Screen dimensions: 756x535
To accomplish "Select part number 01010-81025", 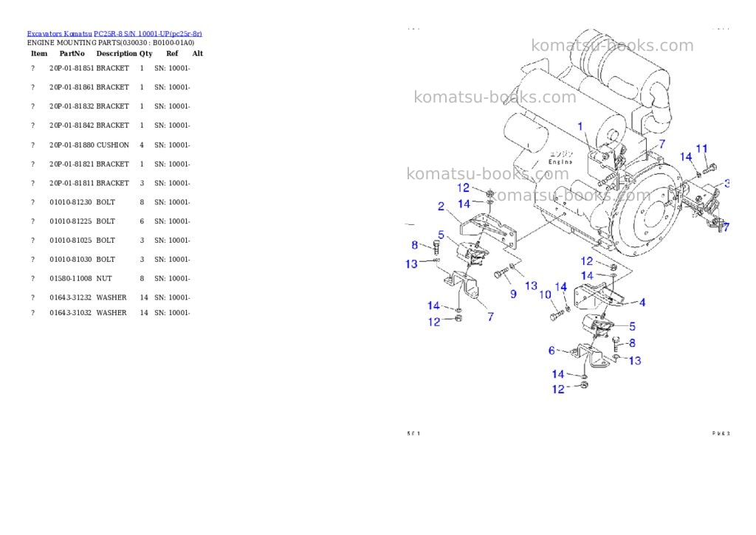I will pyautogui.click(x=71, y=241).
